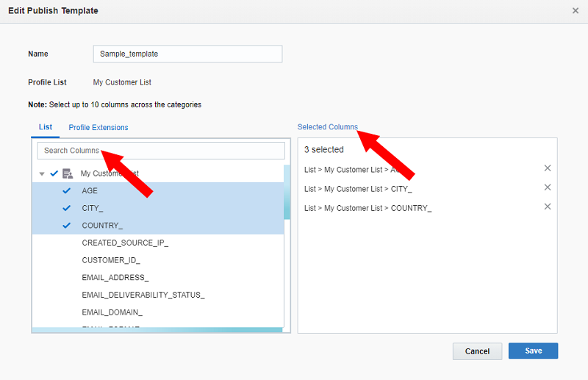Deselect all via My Customer List checkmark
This screenshot has width=588, height=380.
54,173
